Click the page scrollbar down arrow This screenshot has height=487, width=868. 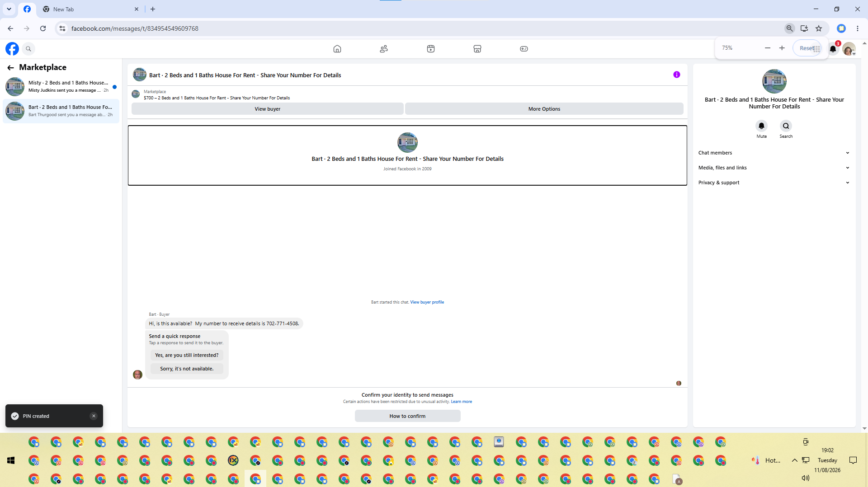[864, 428]
